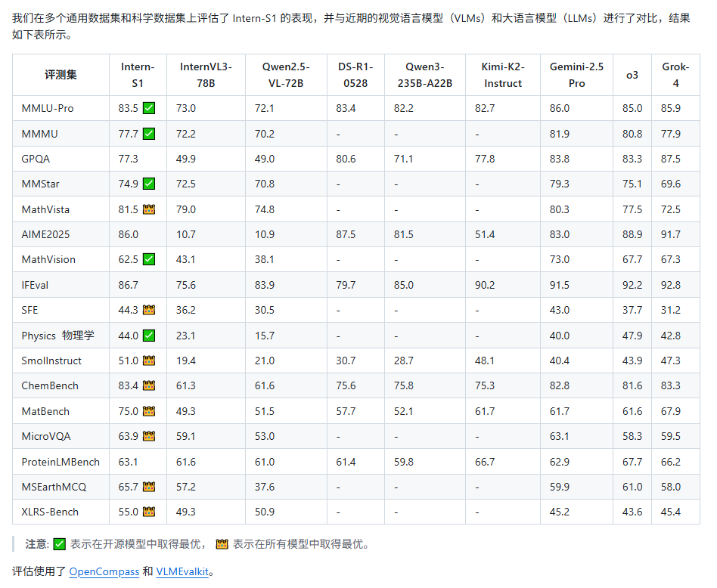Select the GPQA row label

click(x=36, y=159)
